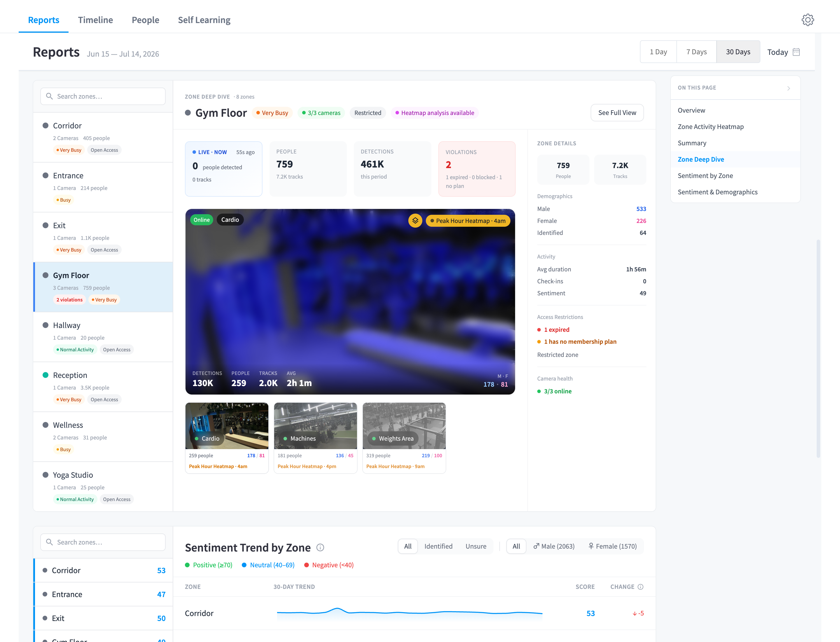
Task: Click the magnifier icon in top zone search
Action: click(x=49, y=96)
